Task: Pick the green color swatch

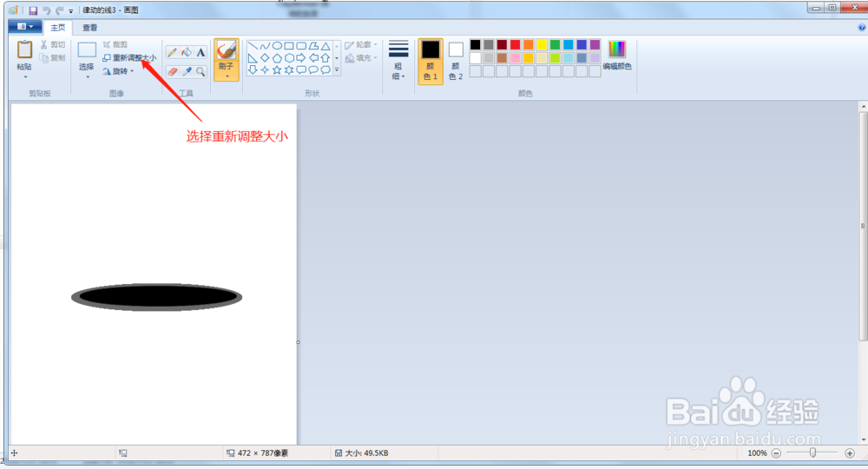Action: 556,45
